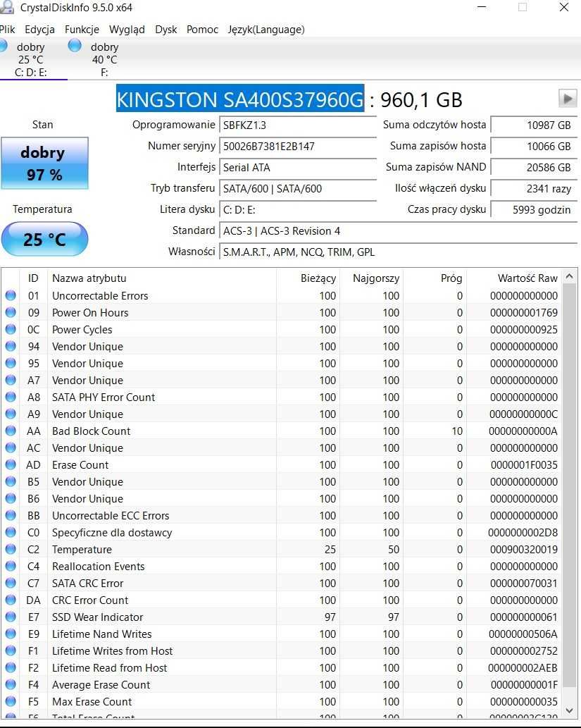Click status orb of Average Erase Count row

[11, 684]
